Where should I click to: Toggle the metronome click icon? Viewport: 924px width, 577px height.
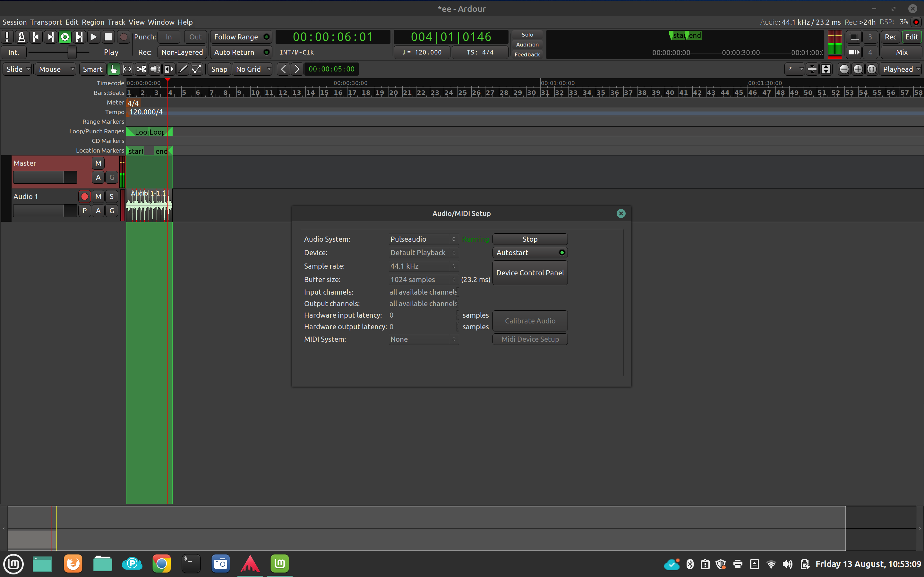tap(21, 37)
